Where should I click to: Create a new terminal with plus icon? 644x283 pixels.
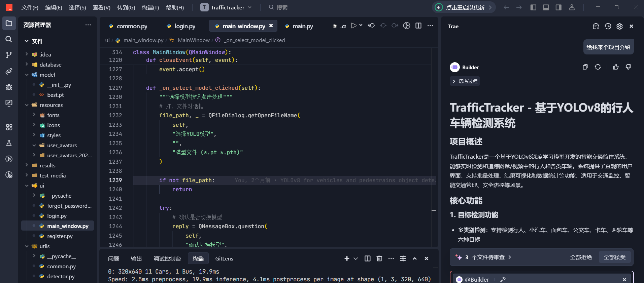347,258
